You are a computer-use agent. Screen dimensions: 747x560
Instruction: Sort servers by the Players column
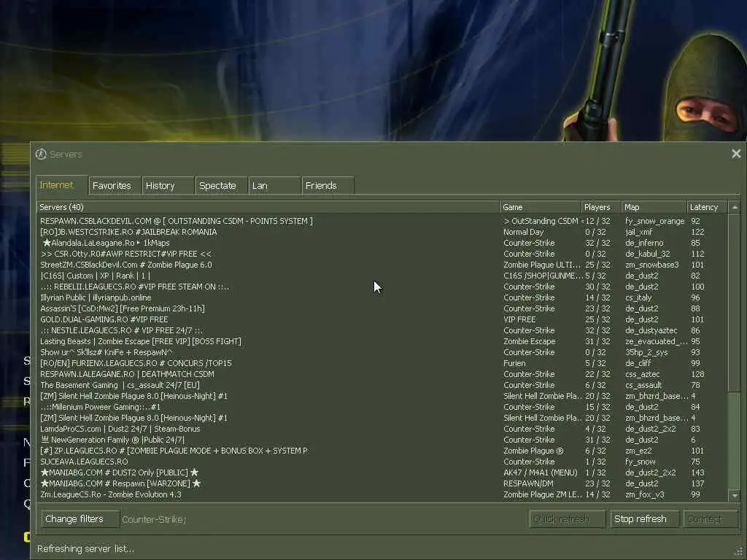[x=601, y=207]
